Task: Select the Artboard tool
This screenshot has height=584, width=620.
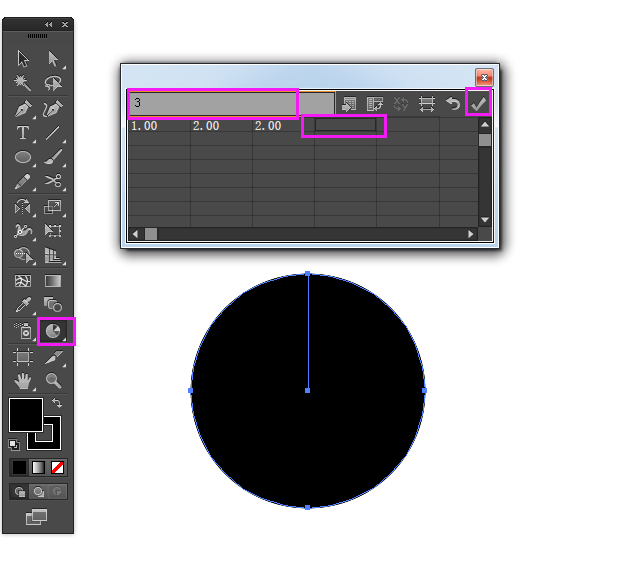Action: pyautogui.click(x=23, y=357)
